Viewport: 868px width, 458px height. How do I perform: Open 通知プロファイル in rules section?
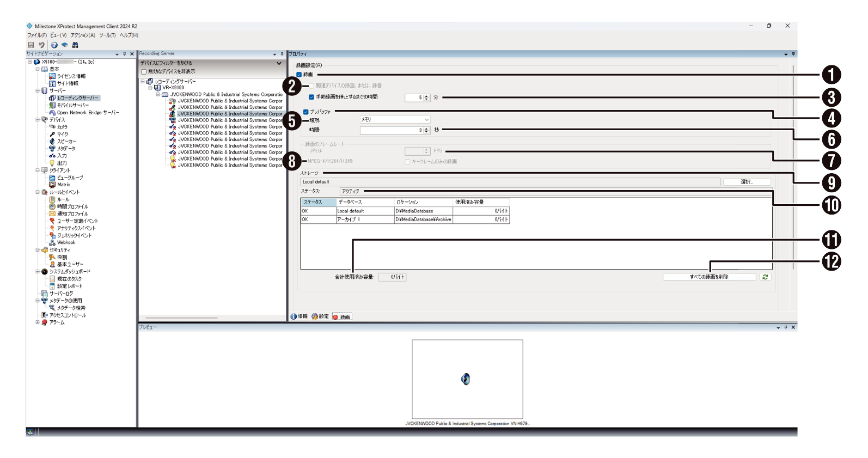[x=72, y=213]
